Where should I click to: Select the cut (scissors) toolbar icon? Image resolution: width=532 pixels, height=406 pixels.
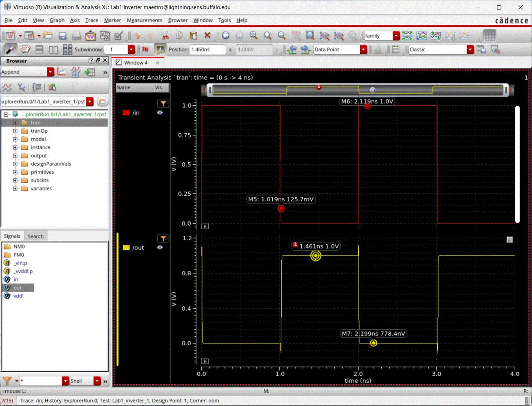tap(165, 36)
